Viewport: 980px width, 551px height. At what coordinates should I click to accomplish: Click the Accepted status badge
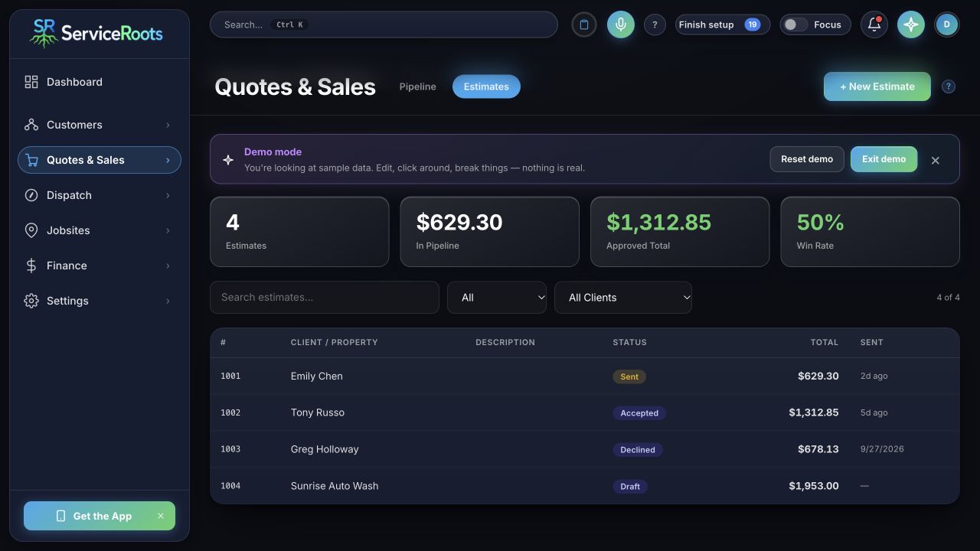(639, 413)
